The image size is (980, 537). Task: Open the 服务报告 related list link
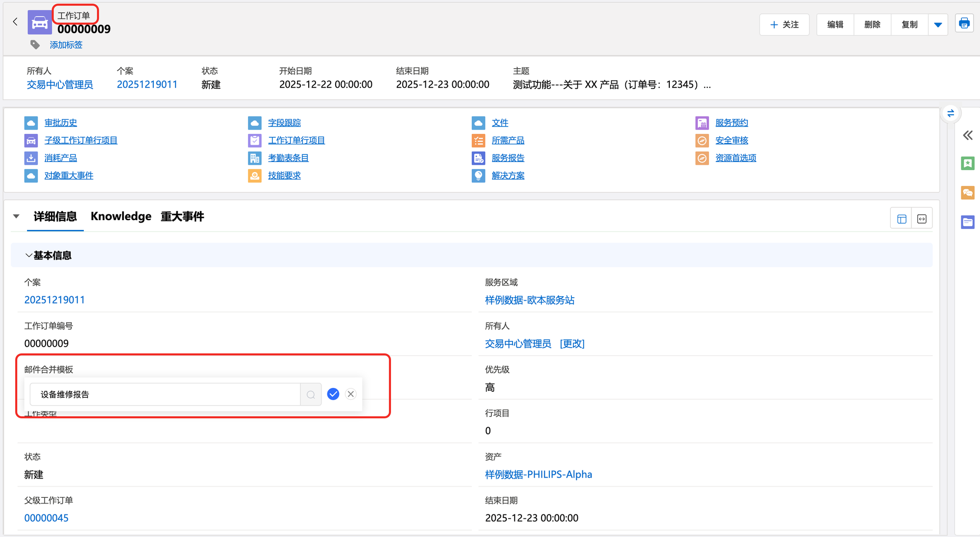508,158
